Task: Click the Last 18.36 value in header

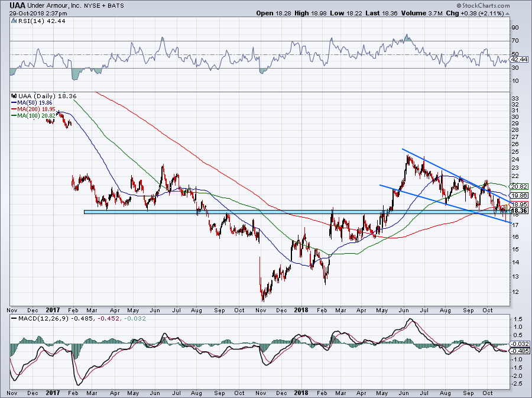Action: [382, 13]
